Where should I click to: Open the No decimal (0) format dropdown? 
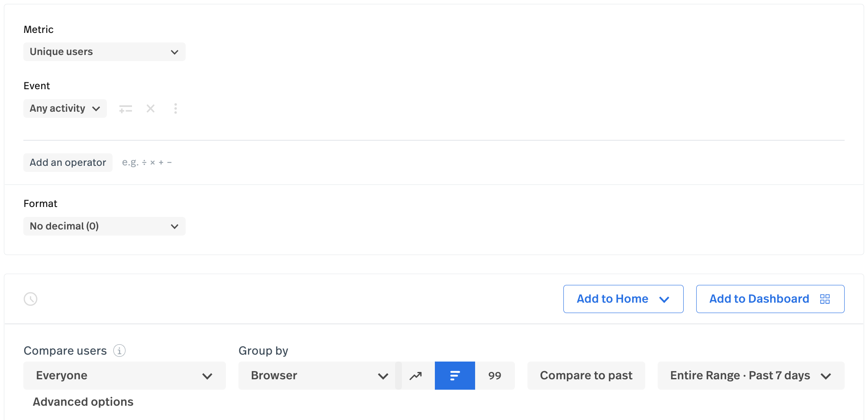[x=104, y=226]
